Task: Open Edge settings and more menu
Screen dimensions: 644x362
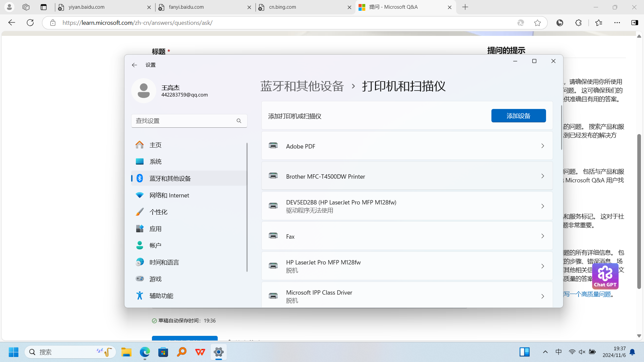Action: pyautogui.click(x=617, y=23)
